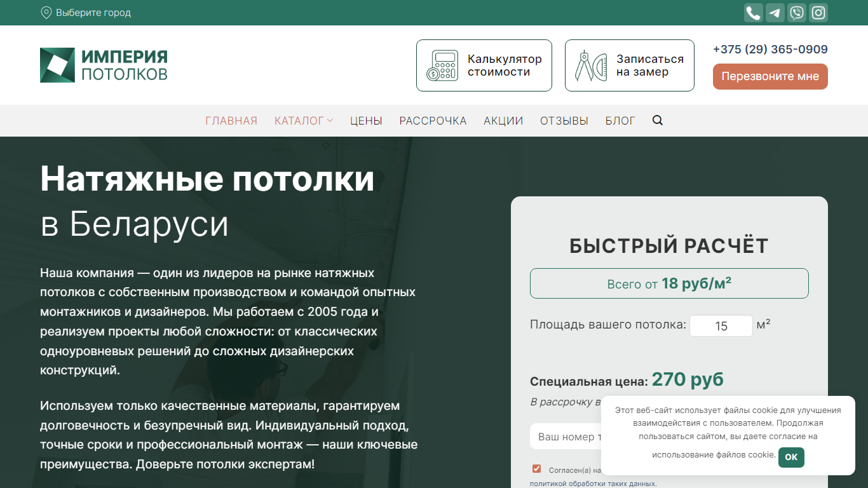868x488 pixels.
Task: Click the 'политикой обработки таких данных' link
Action: coord(593,484)
